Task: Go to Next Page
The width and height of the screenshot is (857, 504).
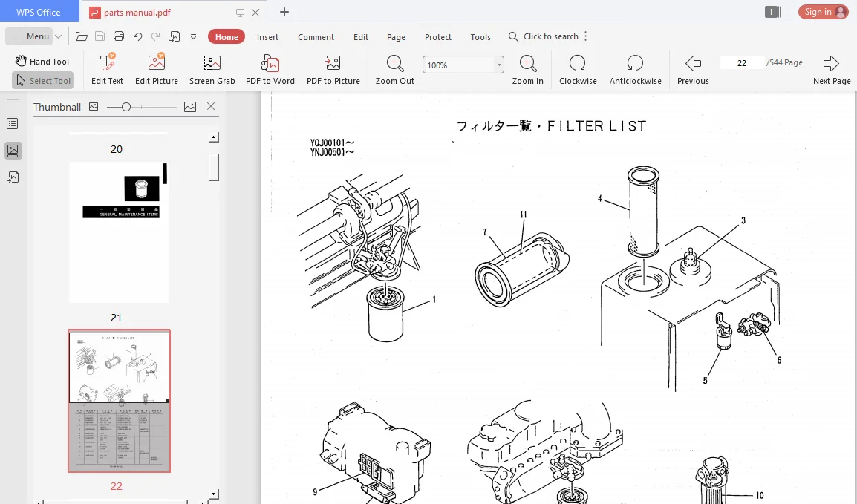Action: [x=831, y=69]
